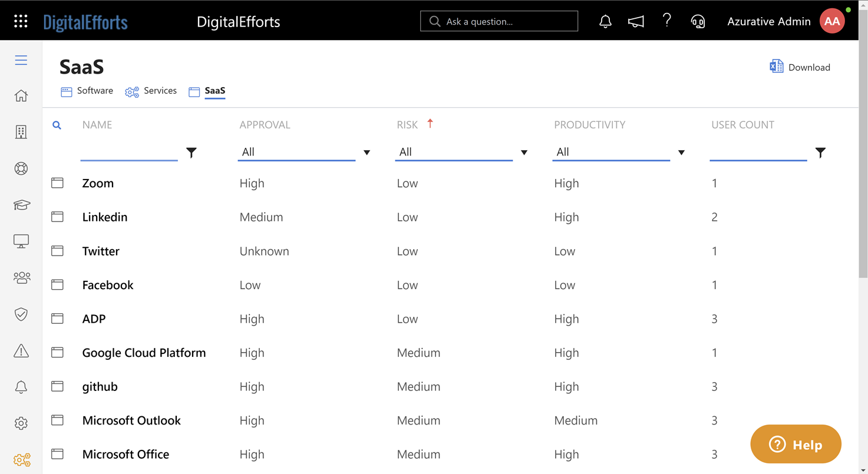Open the announcements megaphone icon
Image resolution: width=868 pixels, height=474 pixels.
(x=636, y=22)
